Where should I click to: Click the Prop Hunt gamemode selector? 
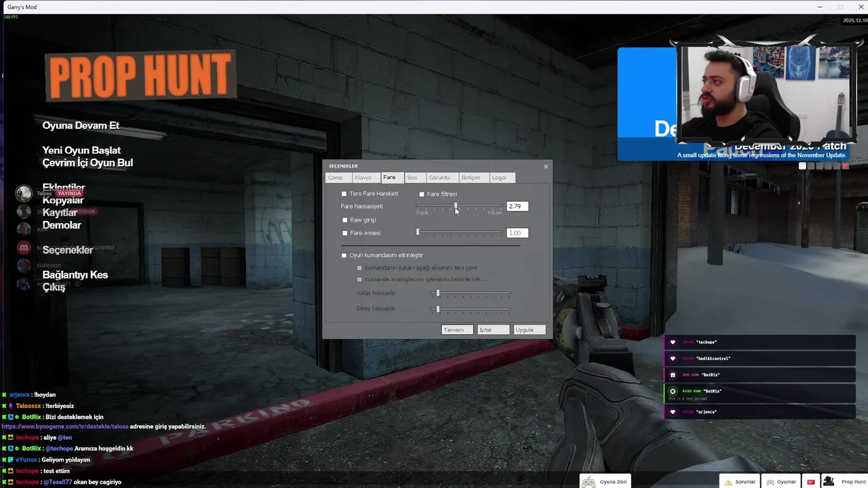point(844,482)
